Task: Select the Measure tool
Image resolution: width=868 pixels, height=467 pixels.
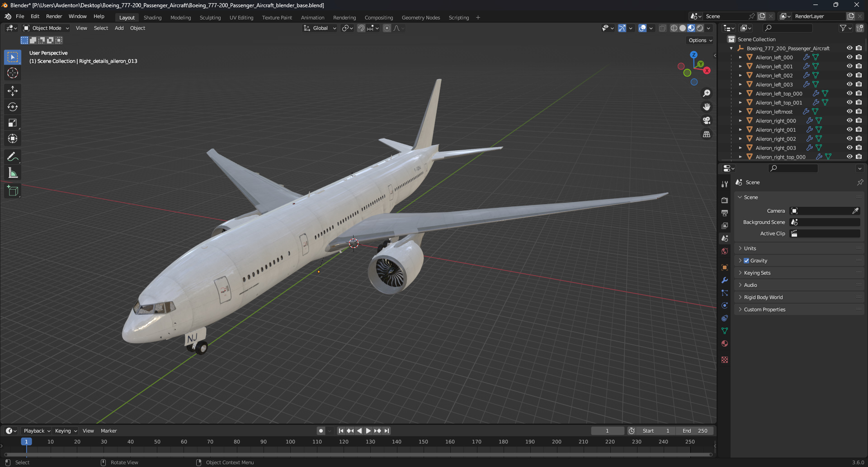Action: click(13, 172)
